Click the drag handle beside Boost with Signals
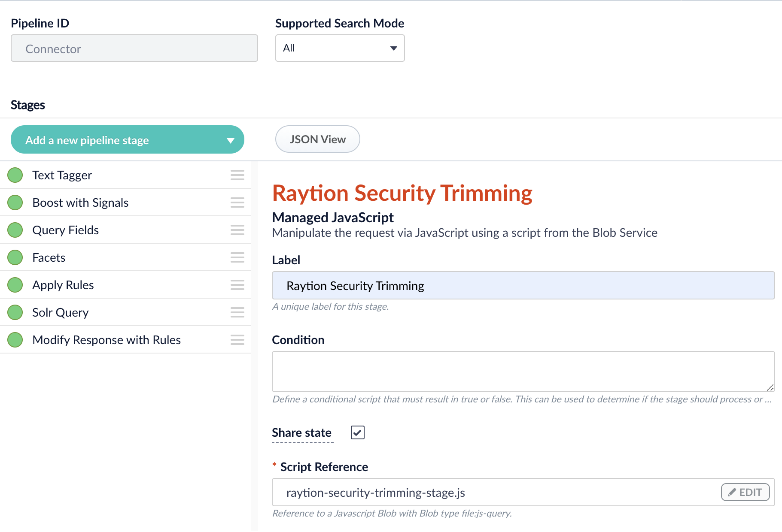 [x=237, y=203]
